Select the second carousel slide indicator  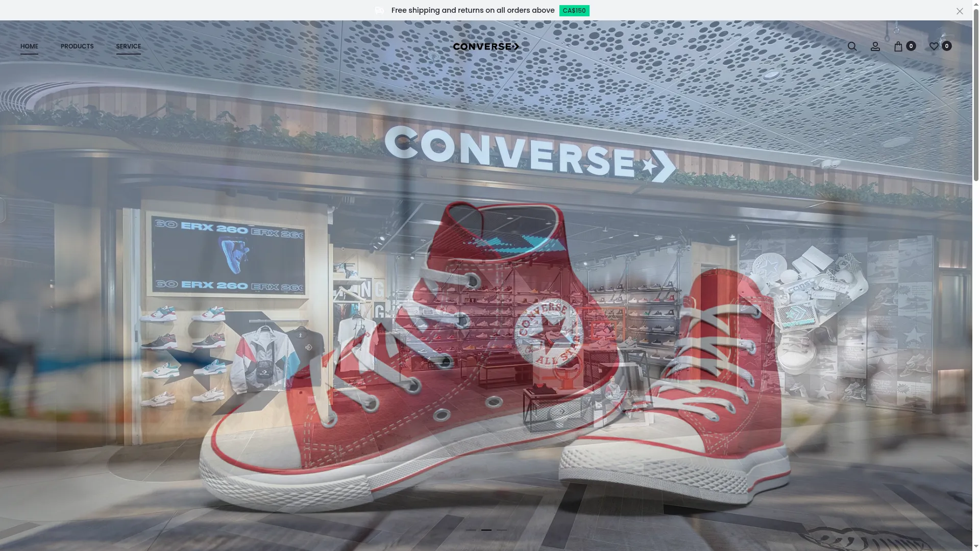tap(486, 530)
